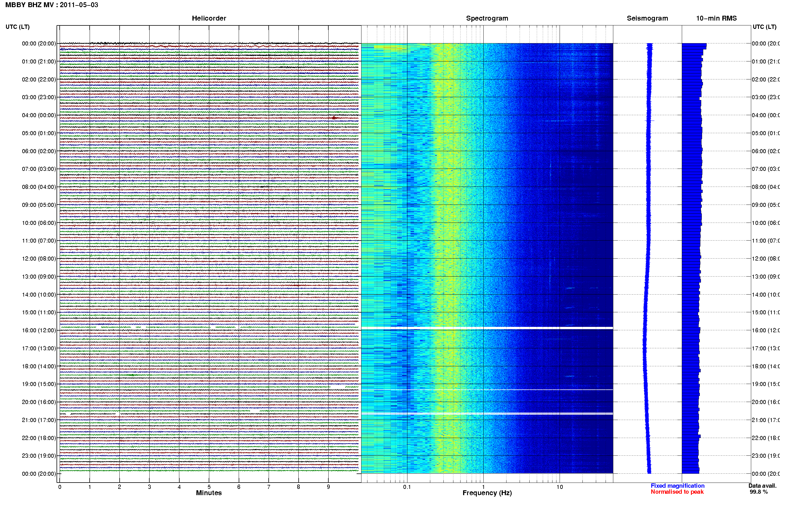Viewport: 812px width, 508px height.
Task: Click the left '12:00 (08:00)' time label
Action: [x=39, y=259]
